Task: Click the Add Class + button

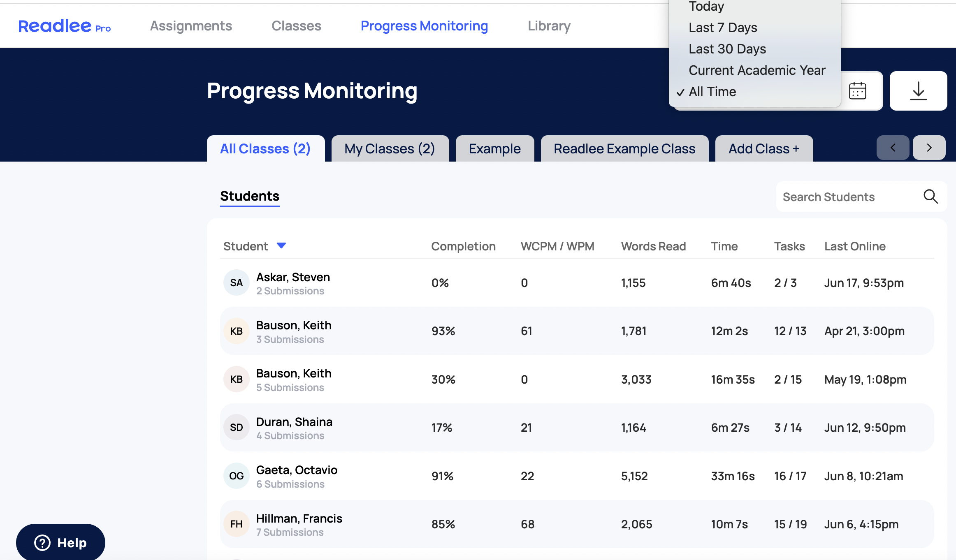Action: pyautogui.click(x=764, y=148)
